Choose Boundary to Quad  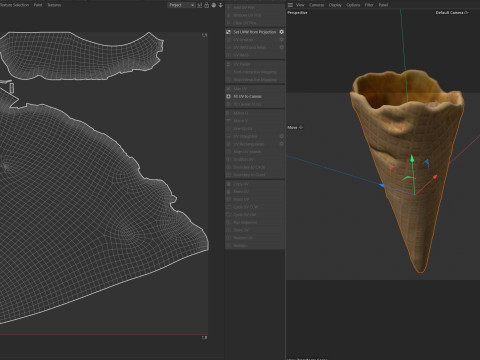point(249,175)
